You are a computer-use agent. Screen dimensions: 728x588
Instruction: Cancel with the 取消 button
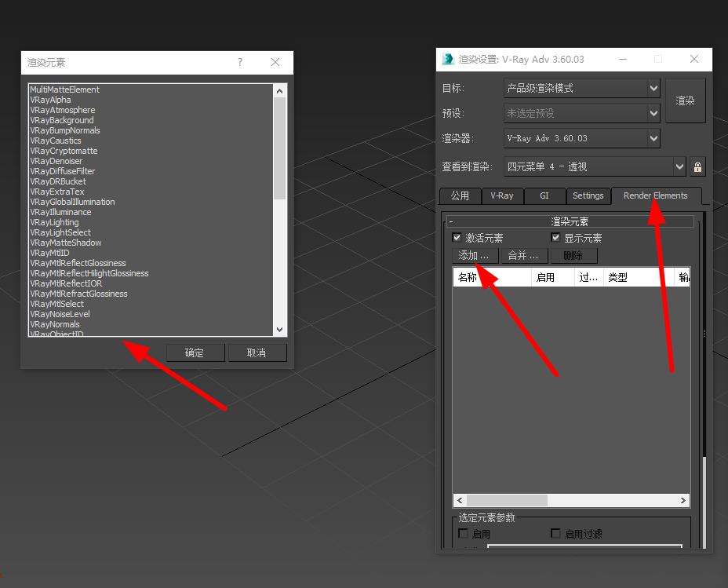click(257, 353)
